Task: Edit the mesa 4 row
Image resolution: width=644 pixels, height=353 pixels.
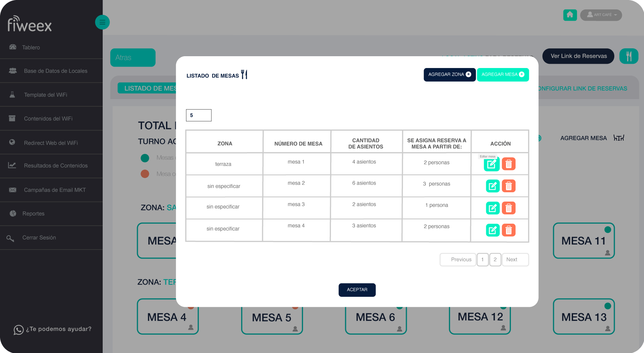Action: tap(492, 230)
